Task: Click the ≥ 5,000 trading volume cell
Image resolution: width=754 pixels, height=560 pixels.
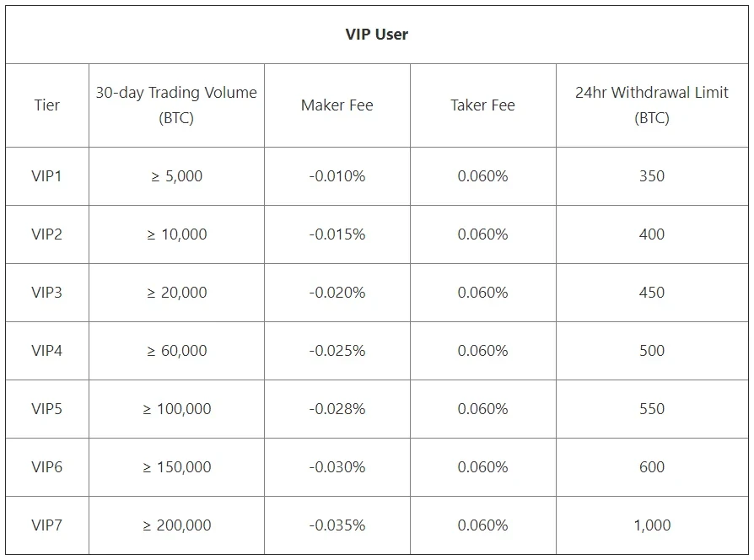Action: [176, 176]
